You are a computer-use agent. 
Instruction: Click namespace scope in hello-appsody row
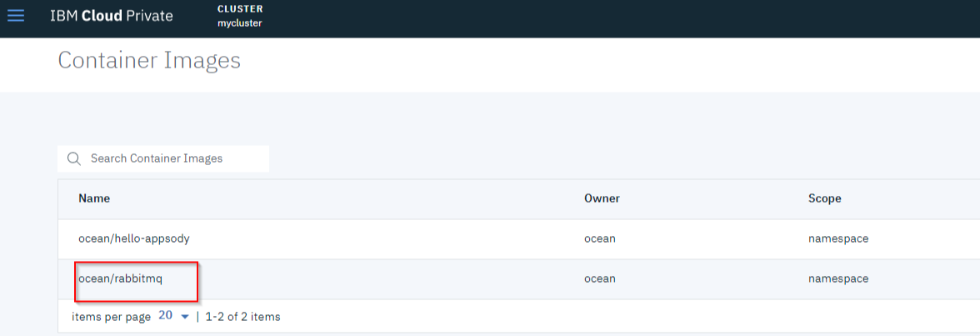838,238
